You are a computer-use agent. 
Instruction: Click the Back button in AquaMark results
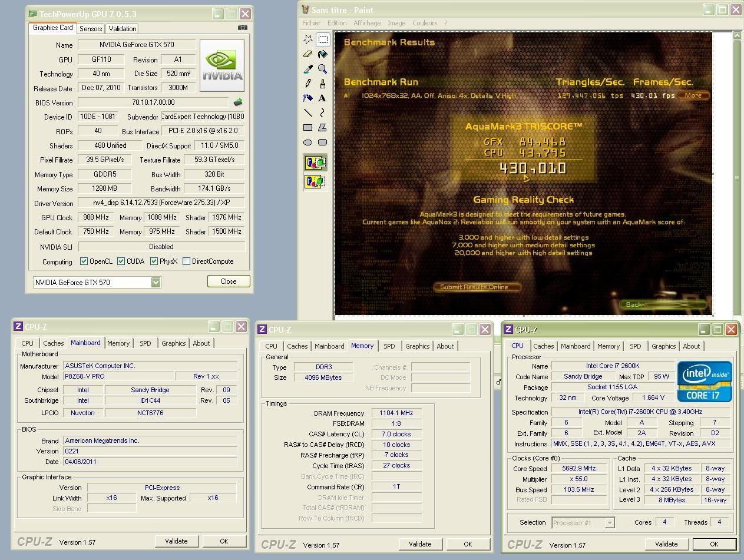tap(664, 304)
